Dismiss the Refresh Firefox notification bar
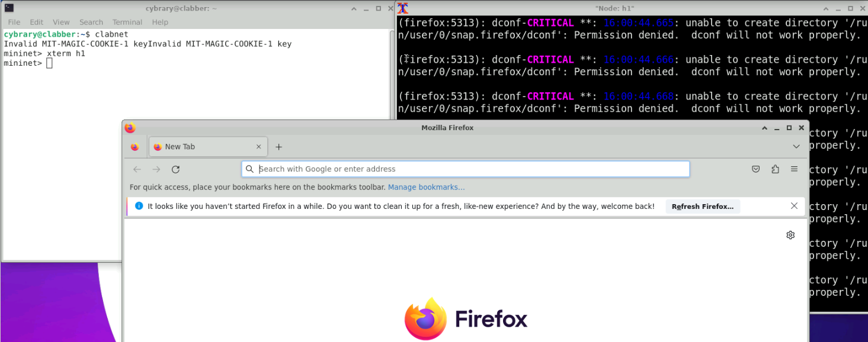Image resolution: width=868 pixels, height=342 pixels. (x=794, y=206)
